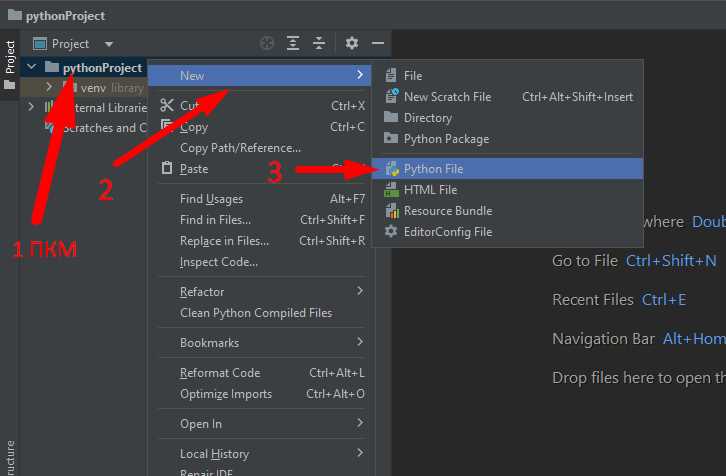Click the pythonProject title folder icon

(x=15, y=15)
